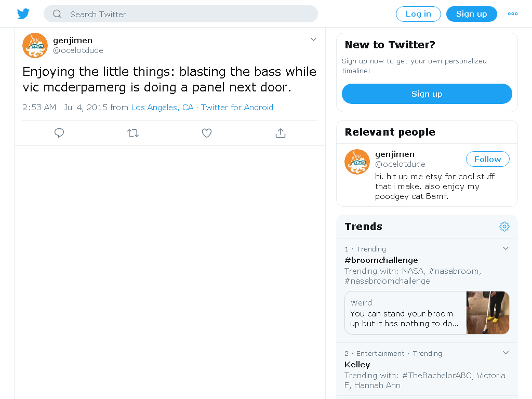
Task: Expand the #broomchallenge trend options chevron
Action: [x=506, y=248]
